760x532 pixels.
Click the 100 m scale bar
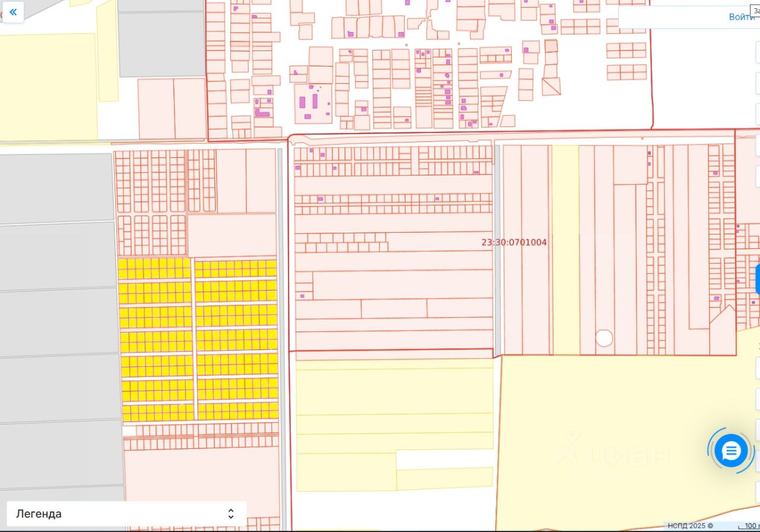click(749, 526)
